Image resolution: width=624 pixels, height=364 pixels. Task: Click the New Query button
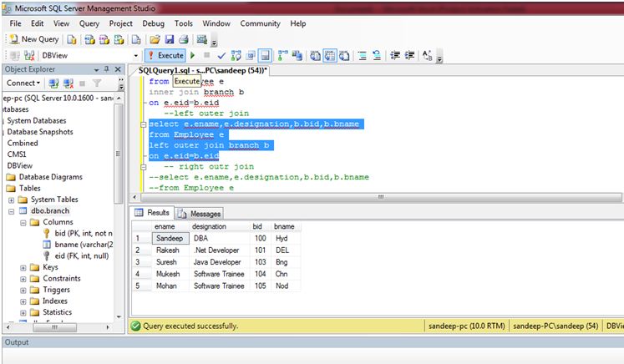[33, 39]
